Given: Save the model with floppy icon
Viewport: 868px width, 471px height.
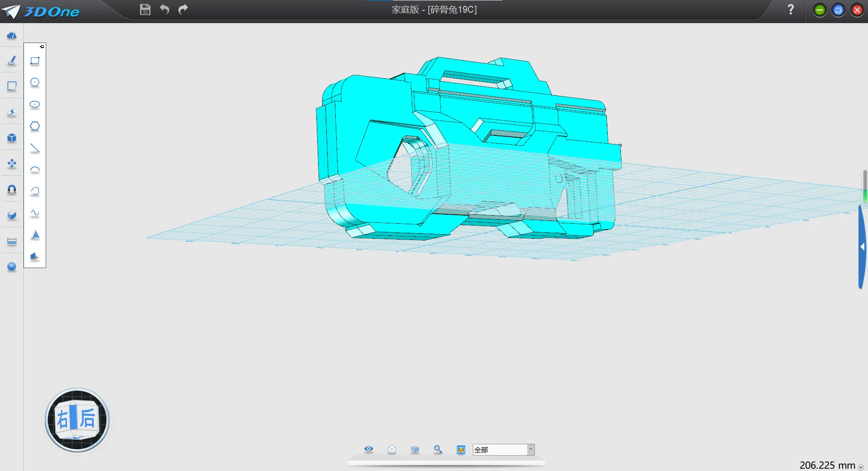Looking at the screenshot, I should 145,10.
